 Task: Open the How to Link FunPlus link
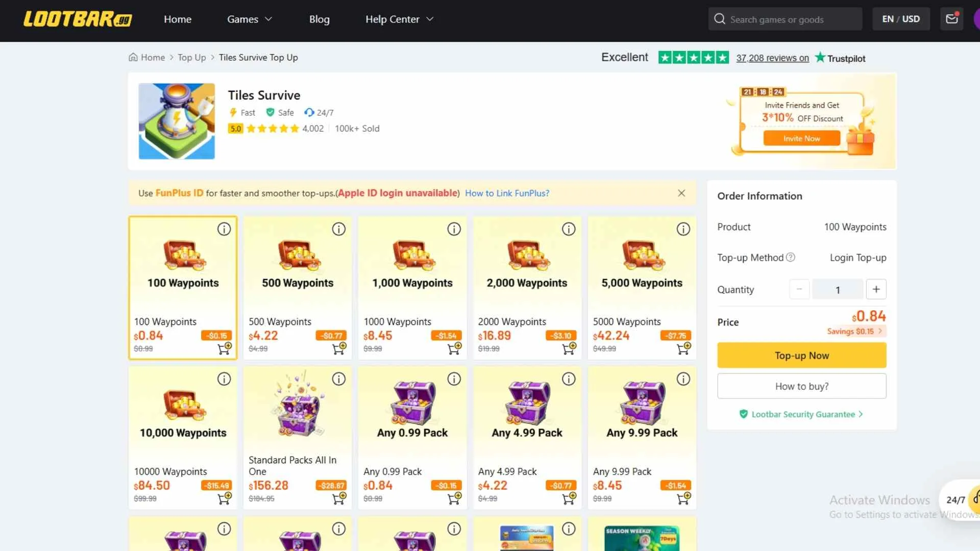click(507, 193)
